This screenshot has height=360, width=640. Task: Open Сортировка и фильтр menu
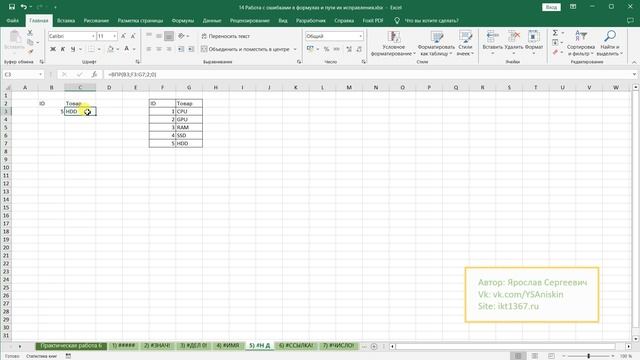tap(580, 43)
